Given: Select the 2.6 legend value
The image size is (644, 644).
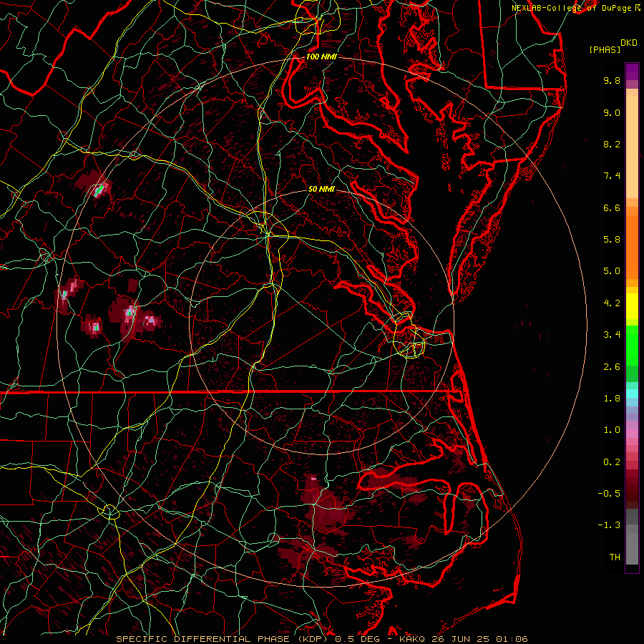Looking at the screenshot, I should (612, 366).
